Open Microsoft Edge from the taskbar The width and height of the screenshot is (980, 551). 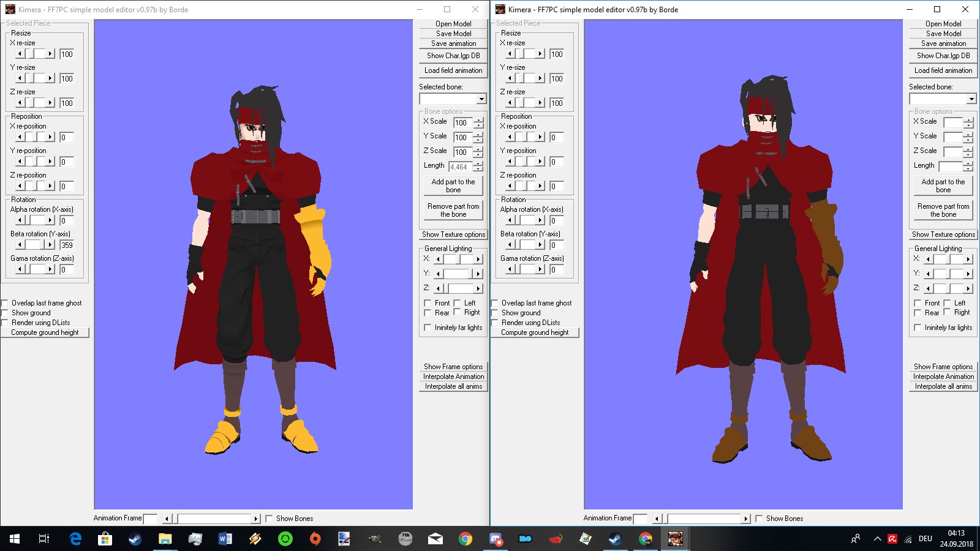[75, 539]
